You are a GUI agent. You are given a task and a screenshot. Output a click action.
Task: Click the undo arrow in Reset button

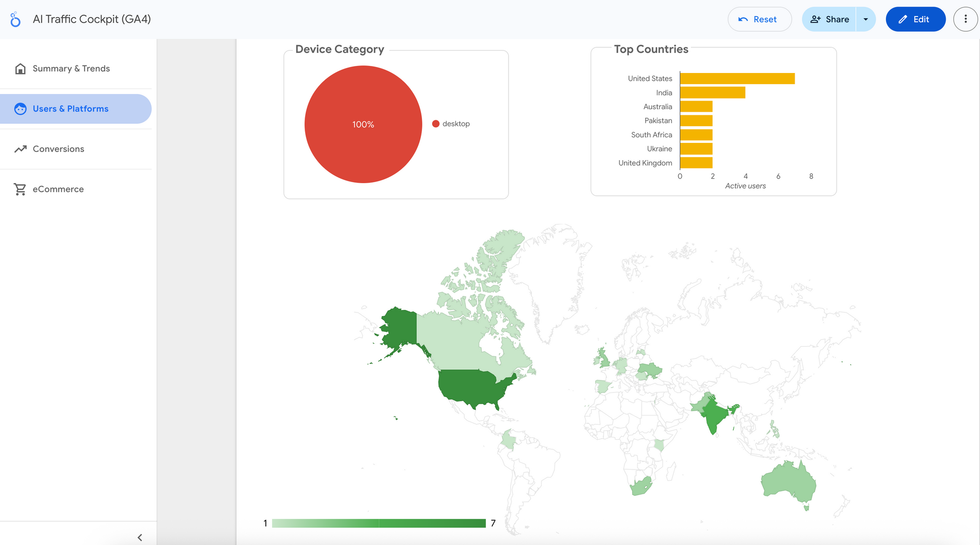pyautogui.click(x=745, y=19)
